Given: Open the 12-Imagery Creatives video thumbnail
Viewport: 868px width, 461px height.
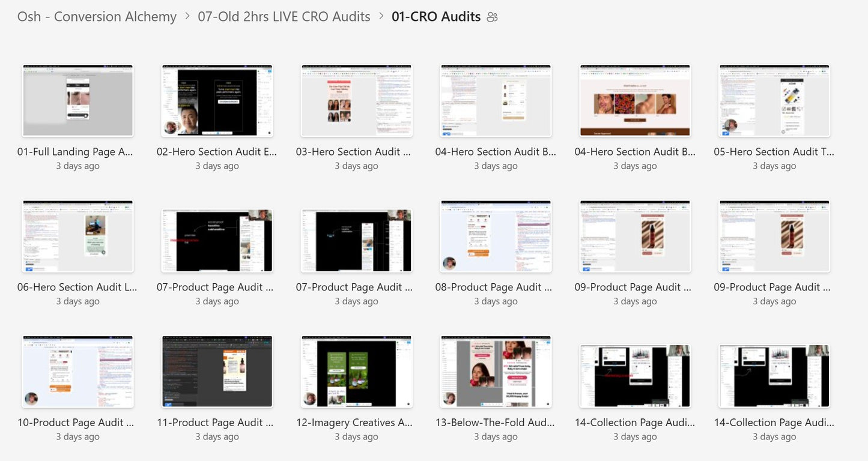Looking at the screenshot, I should click(x=356, y=372).
